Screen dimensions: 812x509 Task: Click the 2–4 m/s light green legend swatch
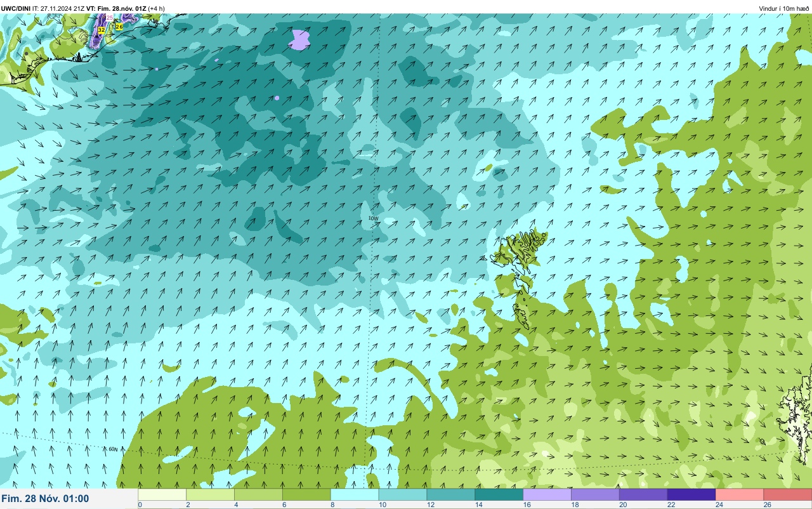pos(210,494)
